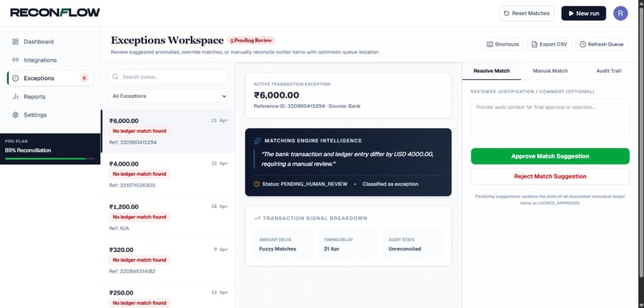Viewport: 644px width, 308px height.
Task: Click Export CSV
Action: pyautogui.click(x=549, y=45)
